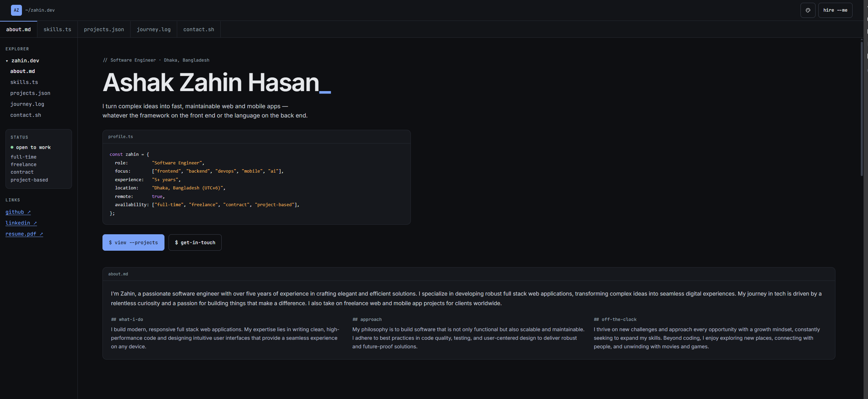Open the linkedin external link
Screen dimensions: 868x399
[x=21, y=223]
